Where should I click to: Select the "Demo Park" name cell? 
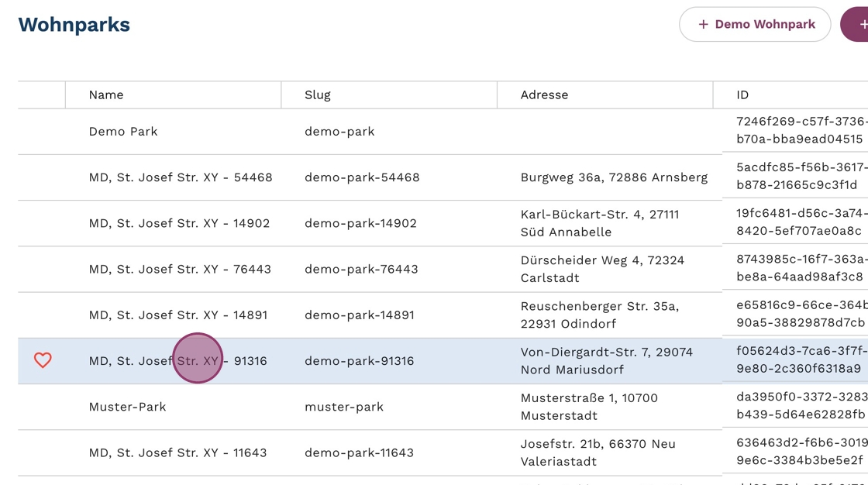pyautogui.click(x=123, y=131)
